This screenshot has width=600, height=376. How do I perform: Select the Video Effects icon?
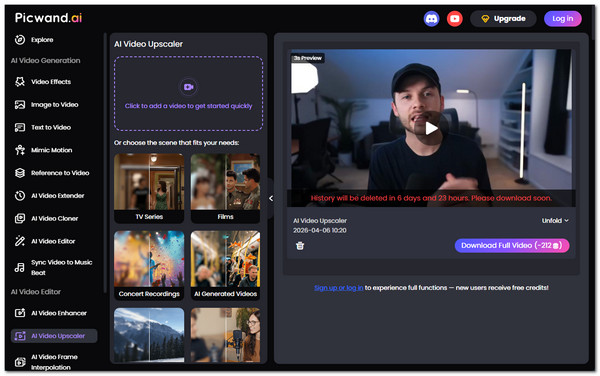[20, 81]
